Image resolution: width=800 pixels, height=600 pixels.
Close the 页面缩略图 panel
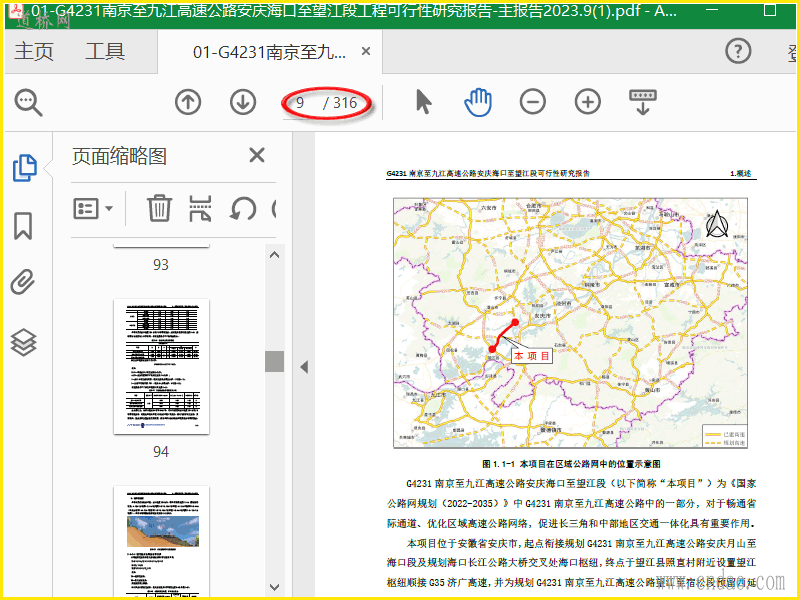(x=257, y=155)
